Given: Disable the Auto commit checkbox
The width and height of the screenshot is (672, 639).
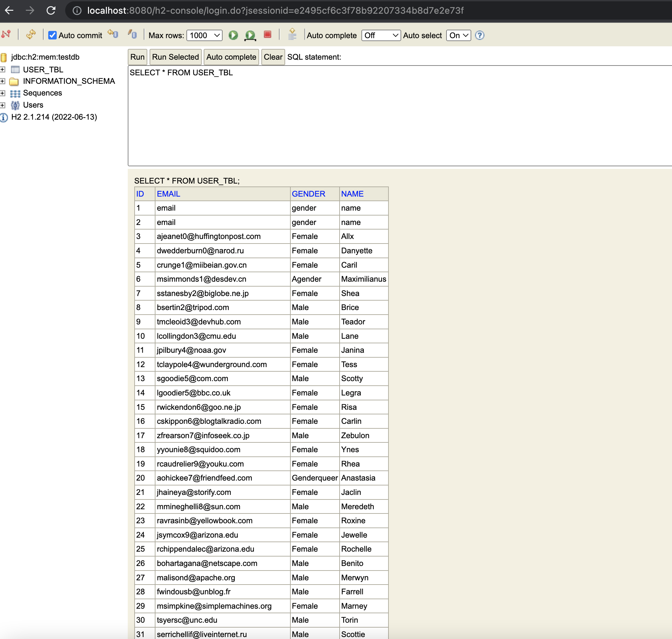Looking at the screenshot, I should (52, 35).
